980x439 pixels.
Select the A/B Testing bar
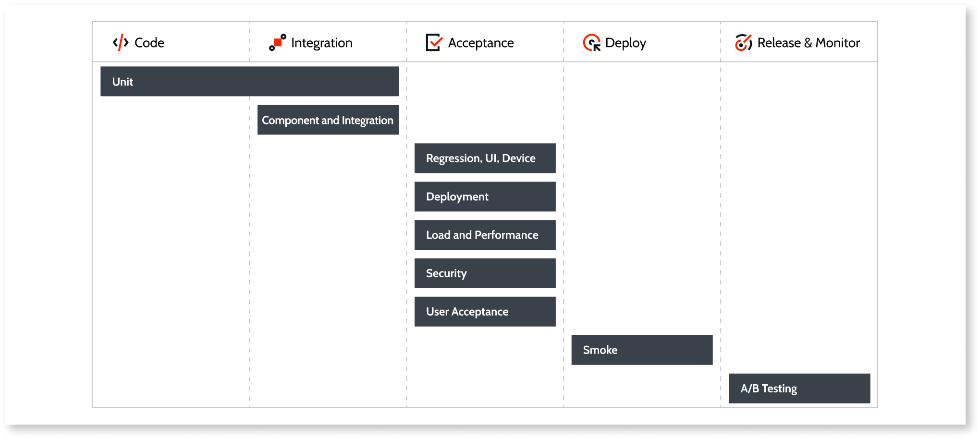pyautogui.click(x=799, y=388)
